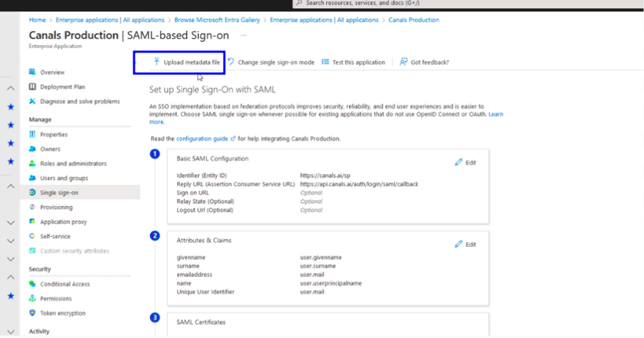Click the Self-service icon

[32, 236]
